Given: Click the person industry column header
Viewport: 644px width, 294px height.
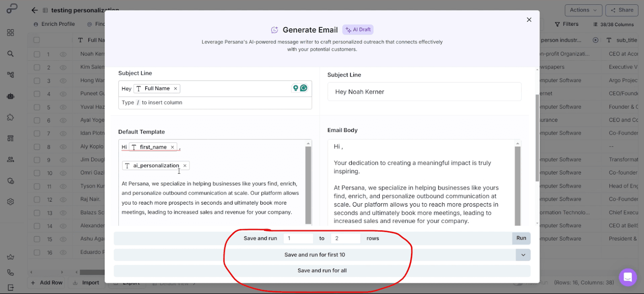Looking at the screenshot, I should point(561,40).
